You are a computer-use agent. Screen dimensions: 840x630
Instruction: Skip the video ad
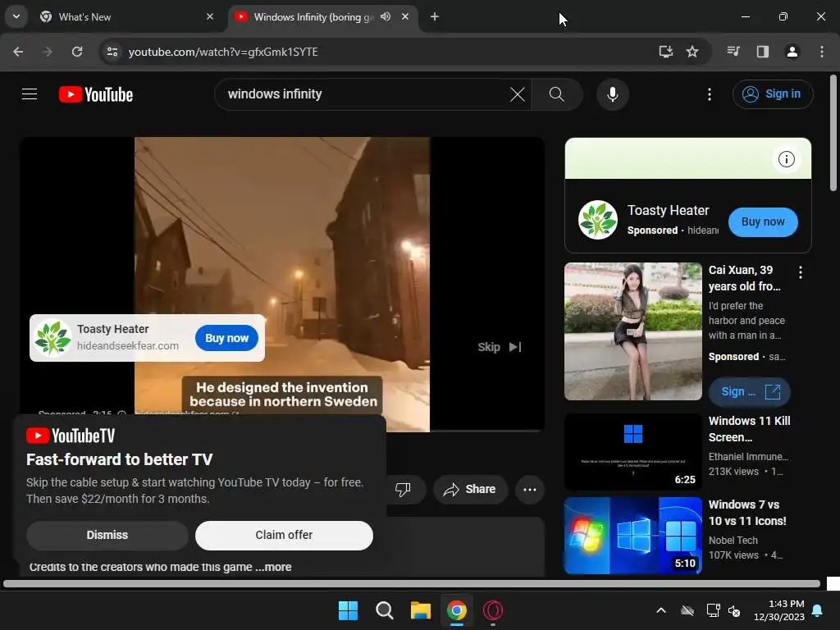coord(500,347)
